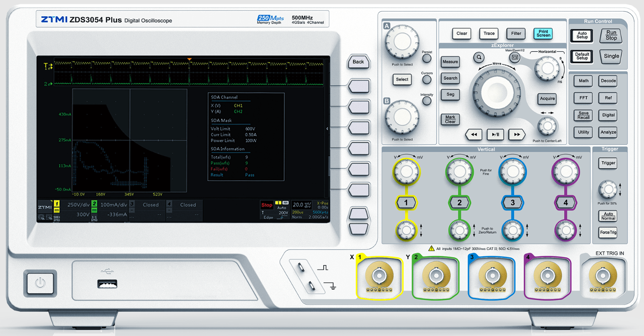The image size is (644, 336).
Task: Toggle the Run Stop button
Action: (611, 35)
